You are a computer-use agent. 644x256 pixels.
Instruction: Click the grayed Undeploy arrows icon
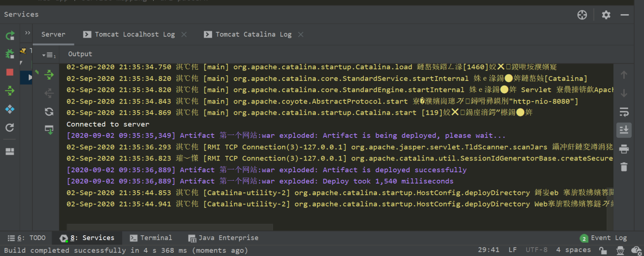49,93
